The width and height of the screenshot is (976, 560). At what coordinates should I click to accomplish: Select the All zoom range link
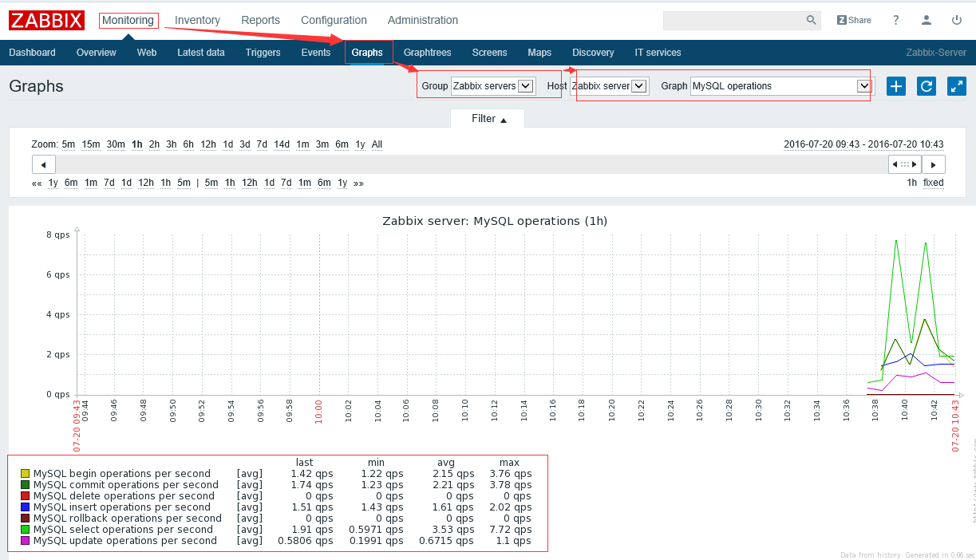[x=377, y=144]
